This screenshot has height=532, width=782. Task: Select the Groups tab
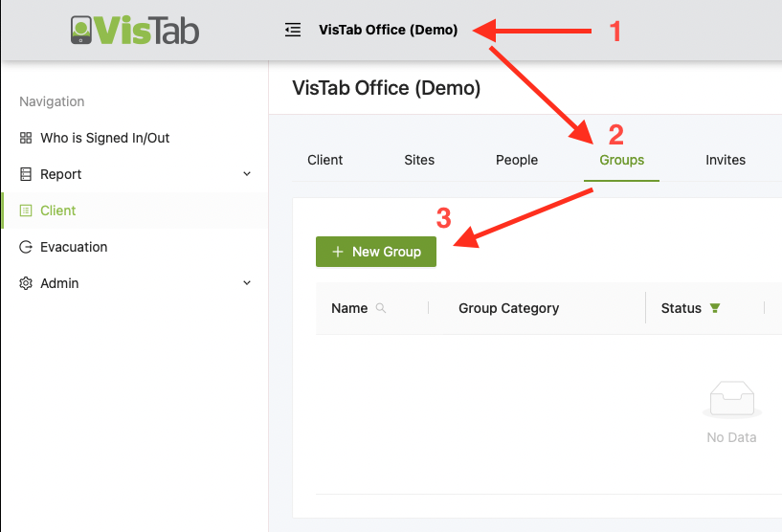pos(621,160)
